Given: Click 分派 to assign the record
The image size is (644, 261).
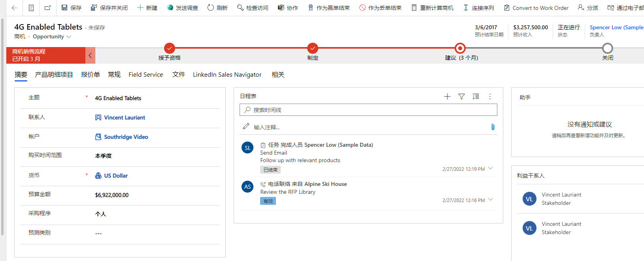Looking at the screenshot, I should [588, 8].
